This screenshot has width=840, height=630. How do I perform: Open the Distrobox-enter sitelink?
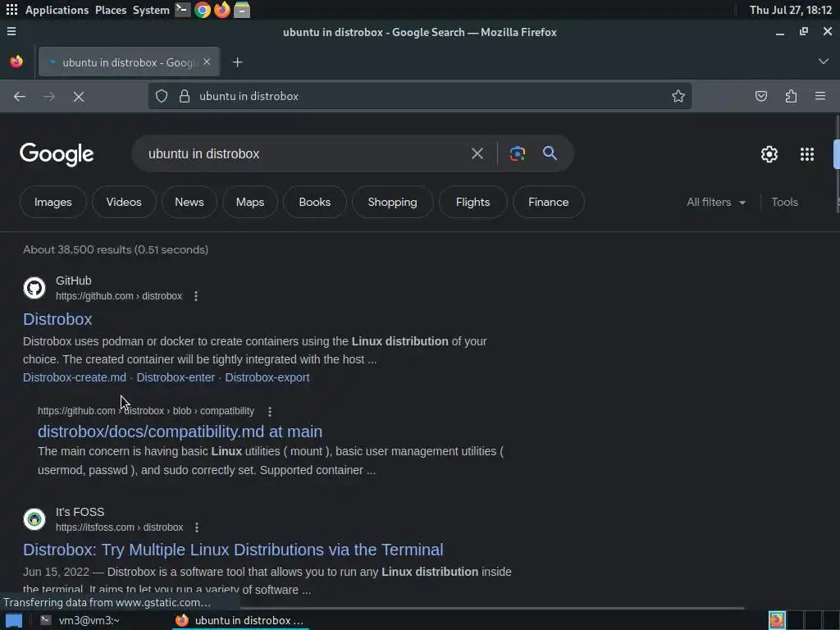coord(176,377)
